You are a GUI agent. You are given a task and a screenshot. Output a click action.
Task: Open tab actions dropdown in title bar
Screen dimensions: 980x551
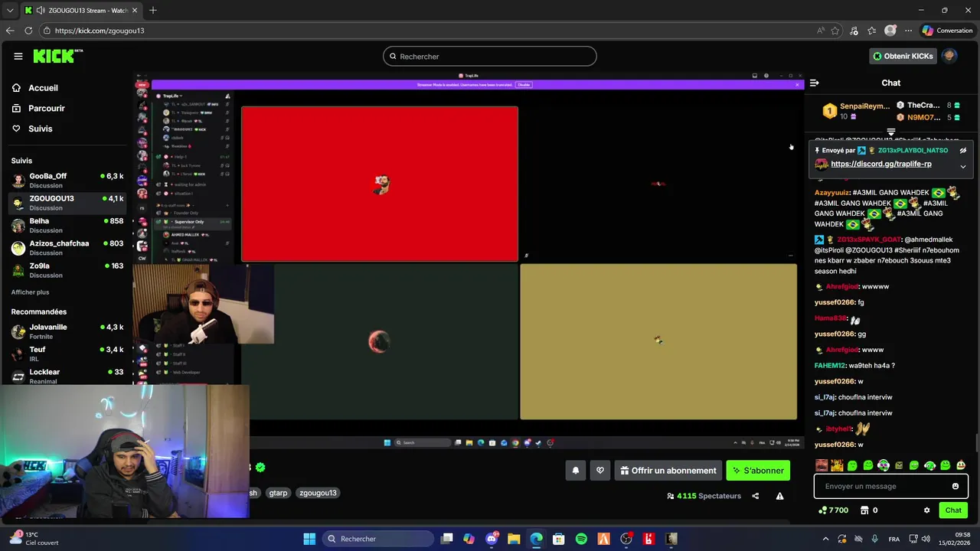click(10, 11)
